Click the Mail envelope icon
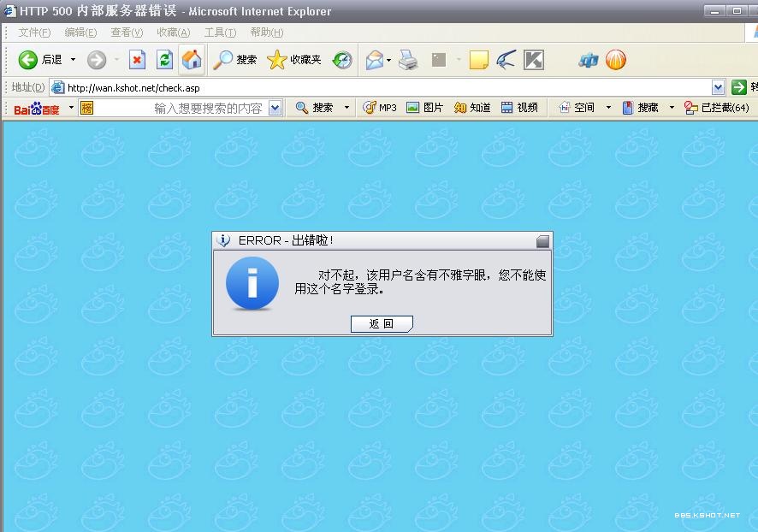 374,60
